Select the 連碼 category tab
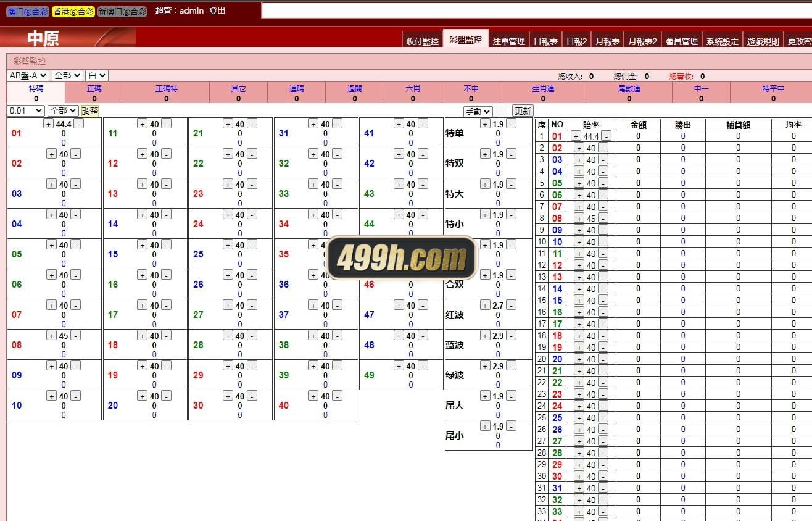The height and width of the screenshot is (521, 812). pyautogui.click(x=297, y=93)
